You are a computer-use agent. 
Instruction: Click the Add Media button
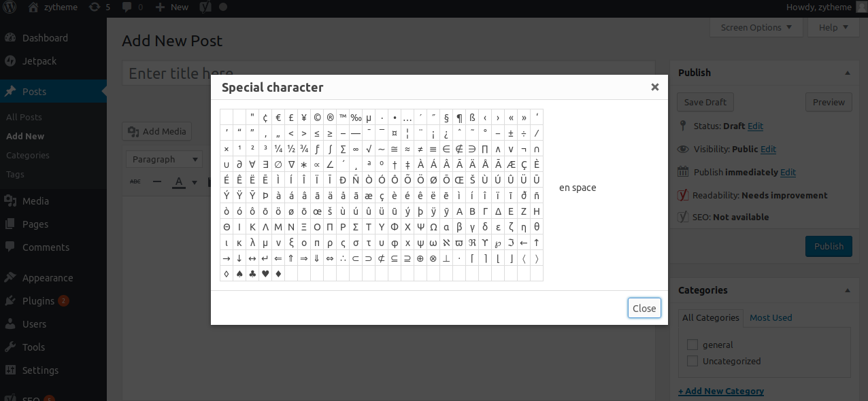157,131
